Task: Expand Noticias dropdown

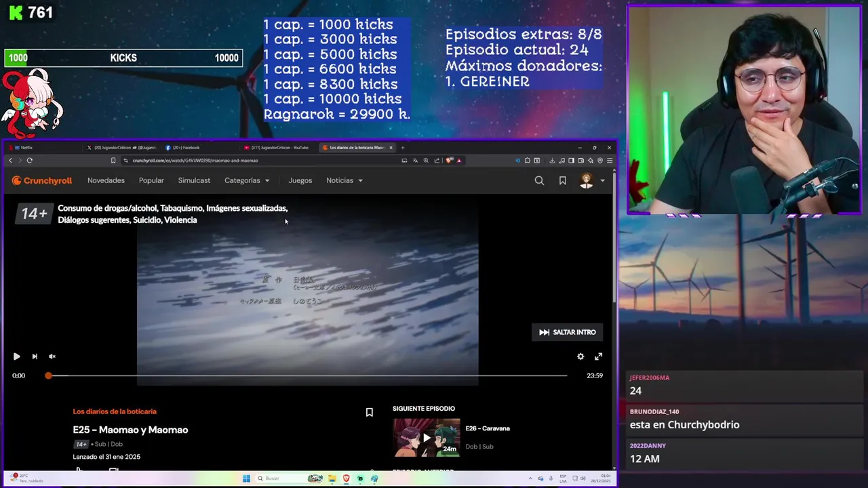Action: point(344,180)
